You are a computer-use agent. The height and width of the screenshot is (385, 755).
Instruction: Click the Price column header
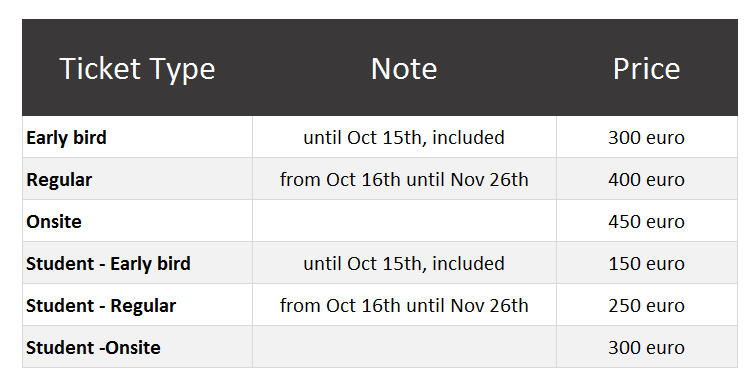646,69
